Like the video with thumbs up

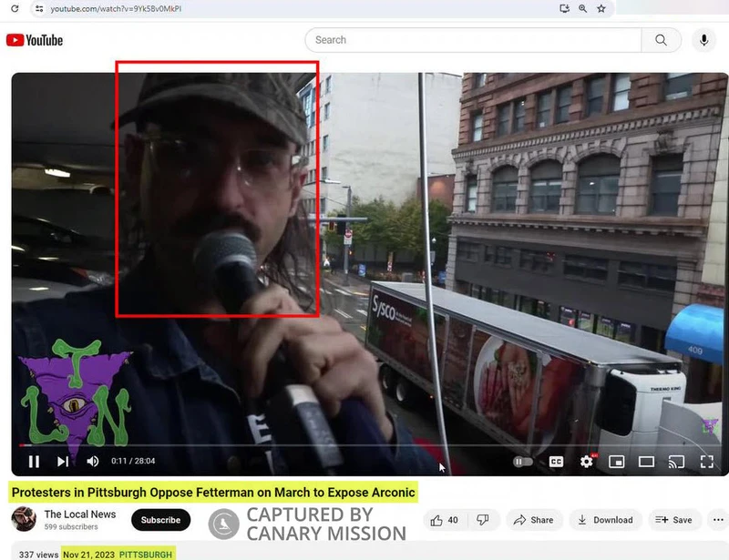click(445, 520)
